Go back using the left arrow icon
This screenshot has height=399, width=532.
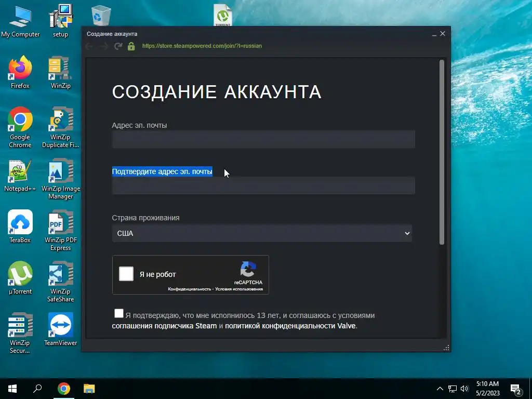(89, 46)
